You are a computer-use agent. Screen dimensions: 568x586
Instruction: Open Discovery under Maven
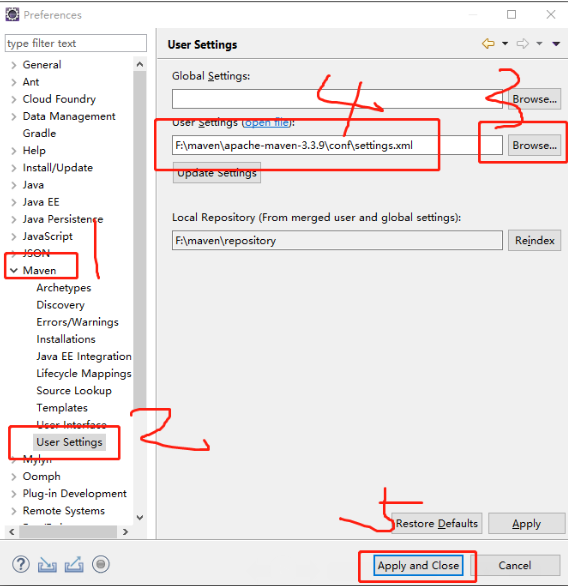[x=60, y=305]
